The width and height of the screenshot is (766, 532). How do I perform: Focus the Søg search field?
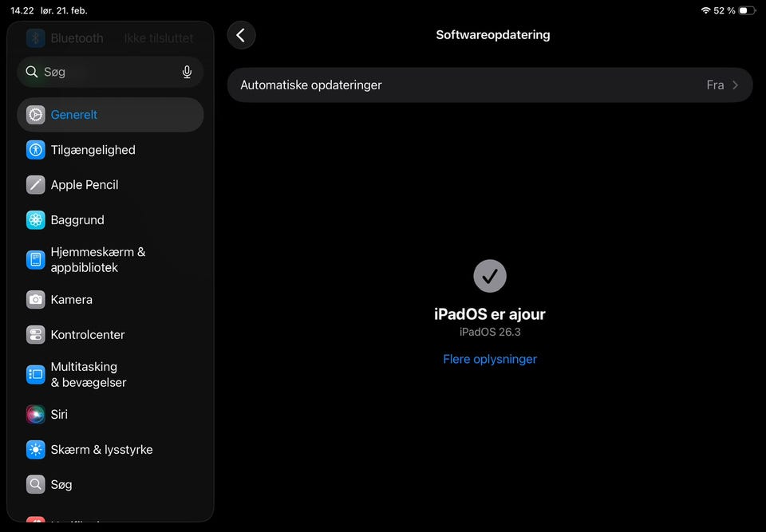point(110,73)
